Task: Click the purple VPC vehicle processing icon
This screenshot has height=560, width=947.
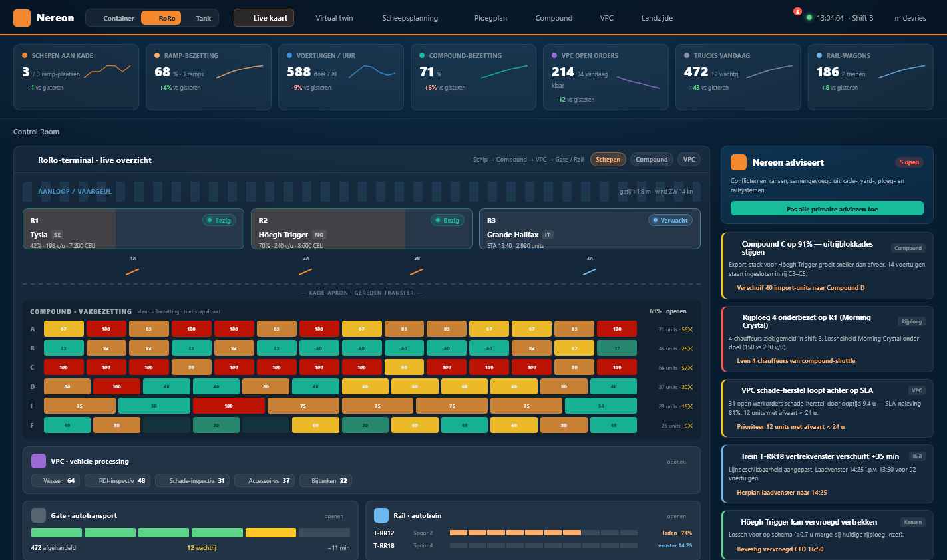Action: pyautogui.click(x=39, y=461)
